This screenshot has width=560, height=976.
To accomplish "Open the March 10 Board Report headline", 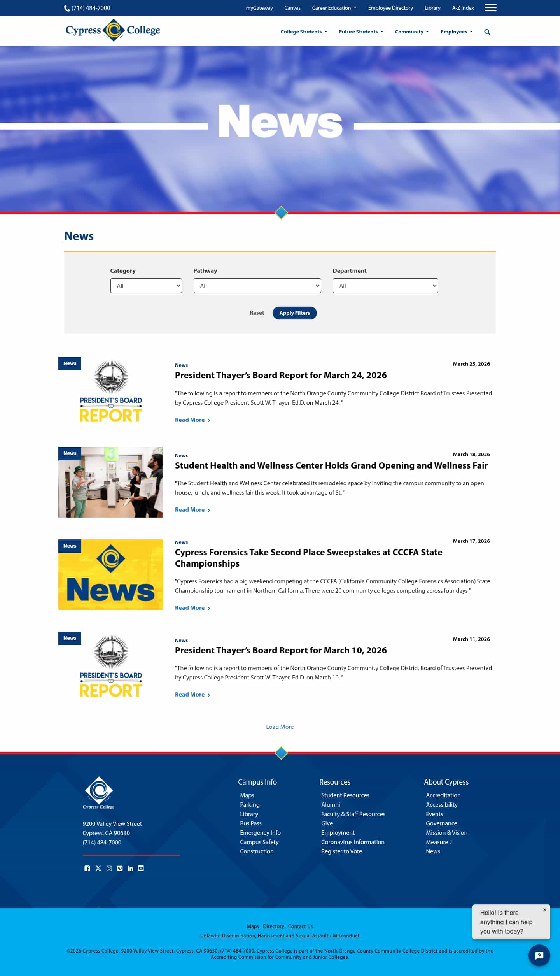I will tap(281, 651).
